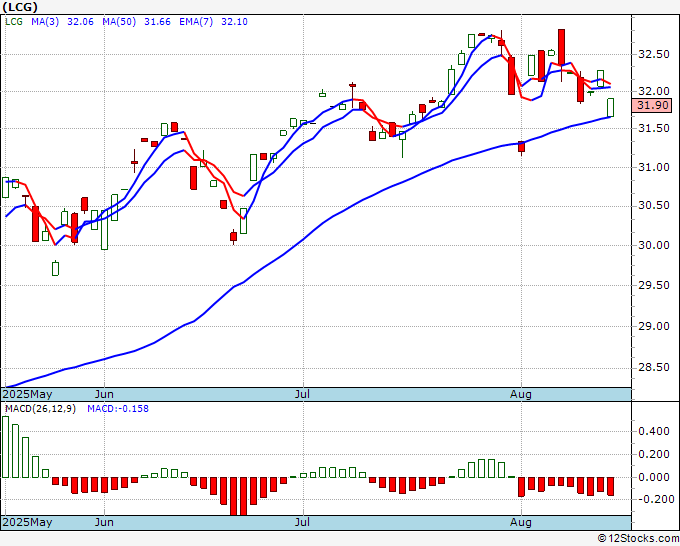This screenshot has height=546, width=680.
Task: Click Aug on the MACD axis
Action: tap(521, 522)
